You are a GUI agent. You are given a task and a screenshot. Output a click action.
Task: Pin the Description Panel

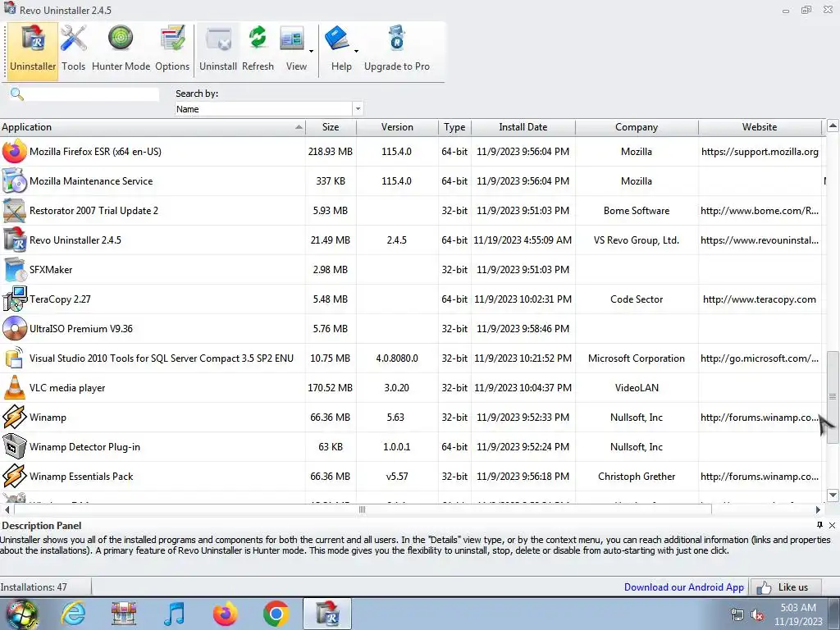[x=819, y=525]
